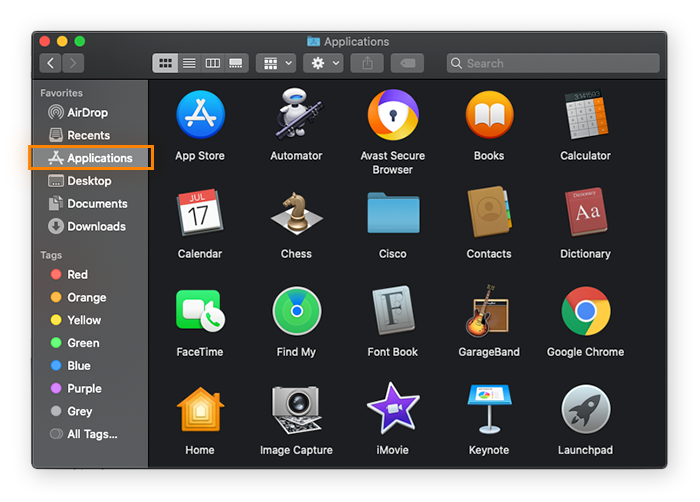Open Downloads in the sidebar
This screenshot has height=502, width=700.
(x=91, y=226)
